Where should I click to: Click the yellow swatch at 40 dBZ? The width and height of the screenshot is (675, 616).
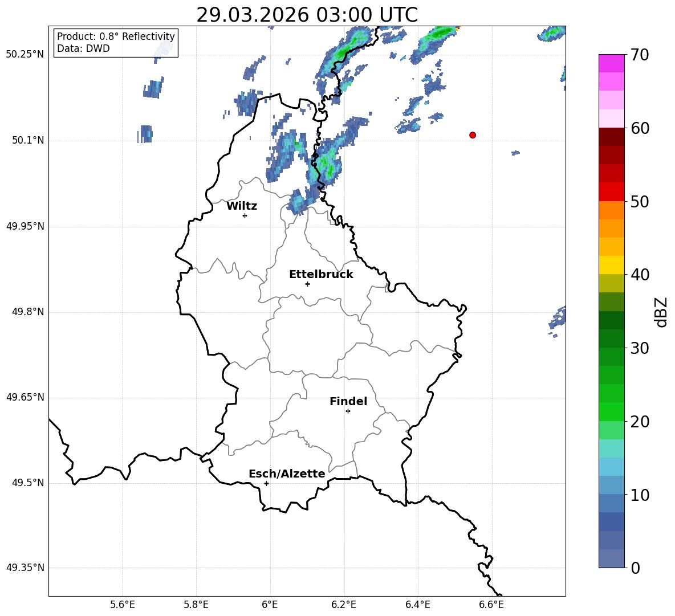[611, 265]
